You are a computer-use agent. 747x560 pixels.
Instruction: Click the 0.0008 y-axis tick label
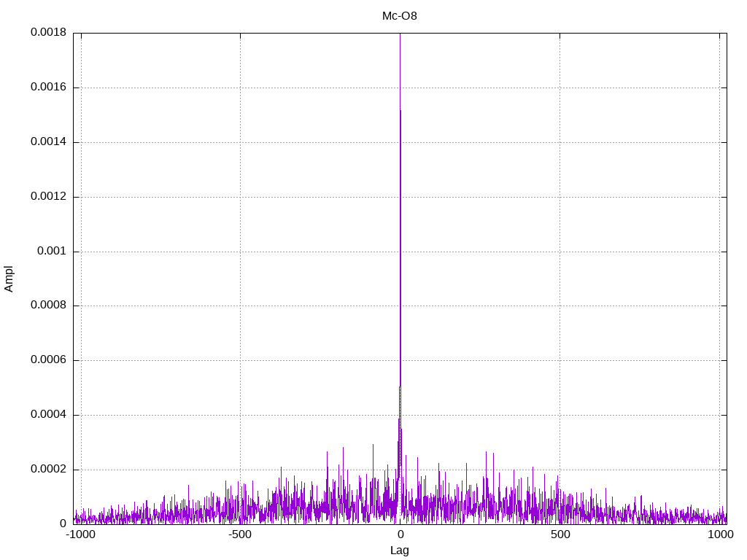48,306
